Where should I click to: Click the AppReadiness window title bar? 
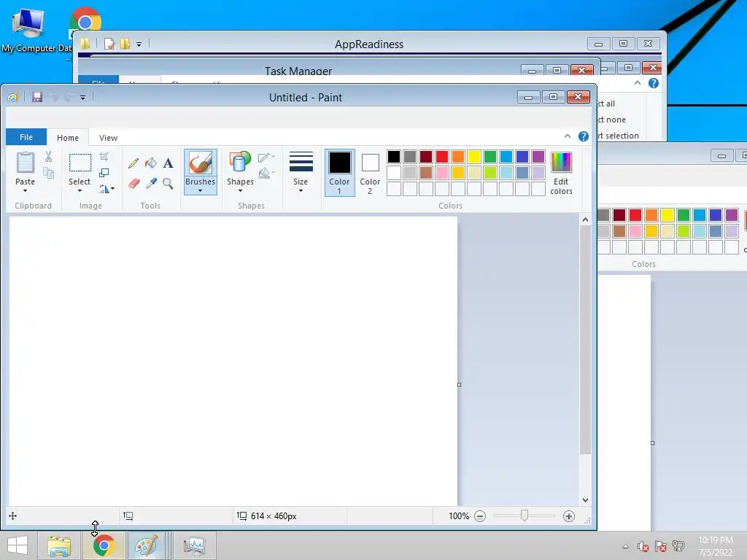pyautogui.click(x=369, y=44)
